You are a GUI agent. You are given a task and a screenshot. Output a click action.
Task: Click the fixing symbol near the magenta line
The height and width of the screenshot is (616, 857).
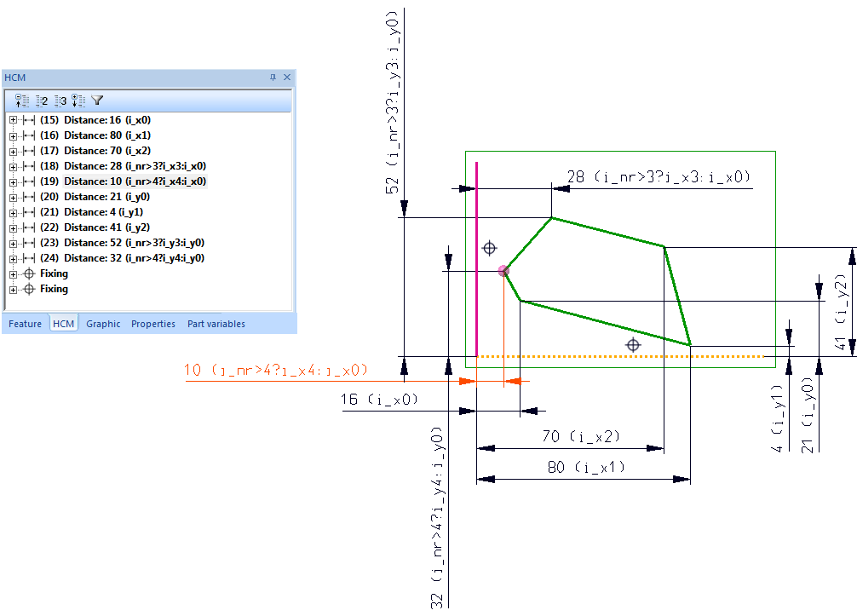[x=489, y=248]
